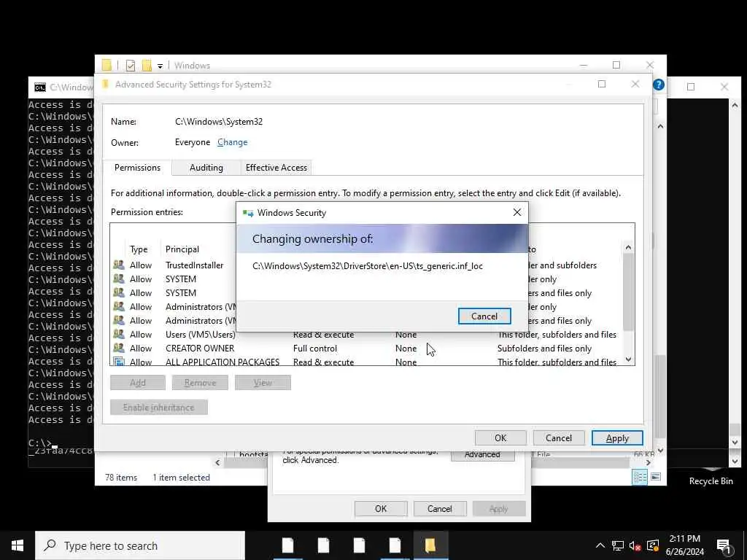
Task: Click the first document taskbar icon
Action: point(287,545)
